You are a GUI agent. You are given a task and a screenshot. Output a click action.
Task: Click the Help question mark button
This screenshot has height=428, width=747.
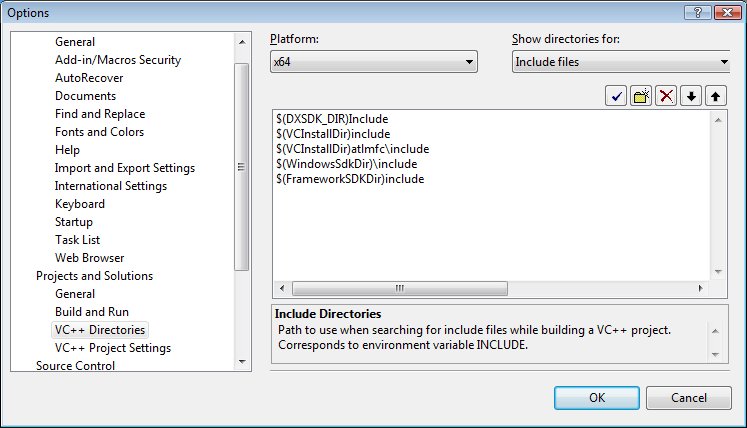[x=691, y=12]
